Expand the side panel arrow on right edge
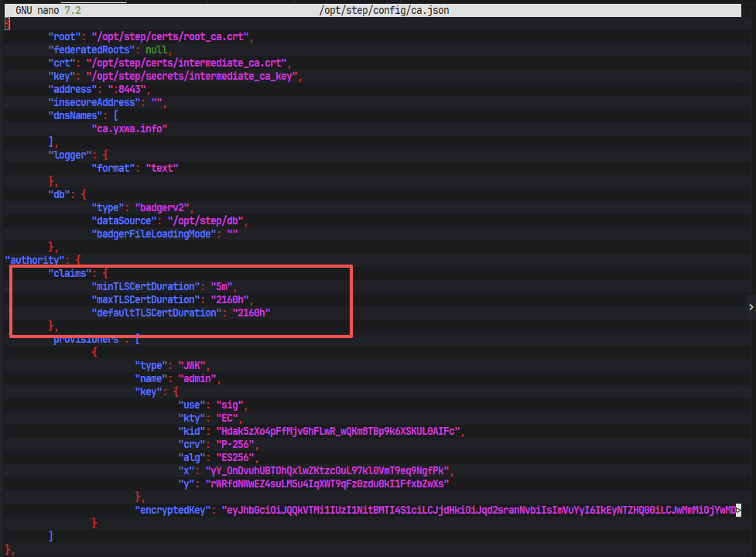The width and height of the screenshot is (756, 557). (x=751, y=307)
